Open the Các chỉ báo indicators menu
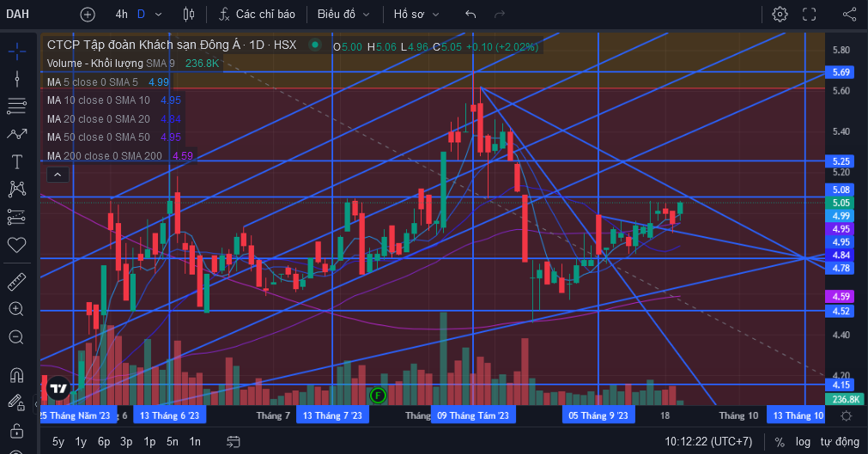Image resolution: width=868 pixels, height=454 pixels. 258,15
